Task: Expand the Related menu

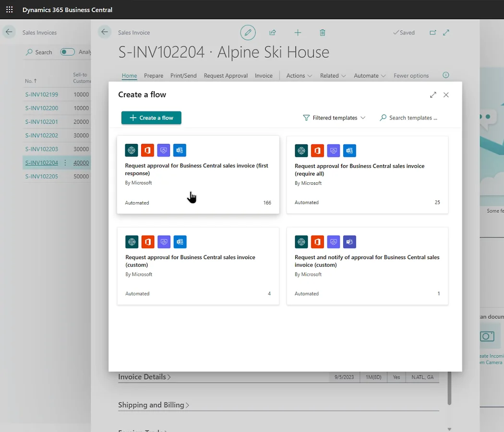Action: pos(333,75)
